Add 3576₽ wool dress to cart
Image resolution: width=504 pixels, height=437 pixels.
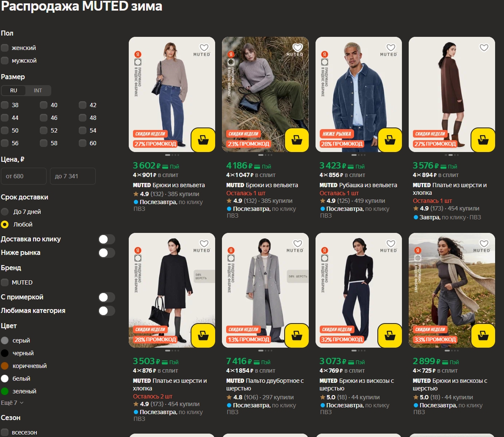483,140
